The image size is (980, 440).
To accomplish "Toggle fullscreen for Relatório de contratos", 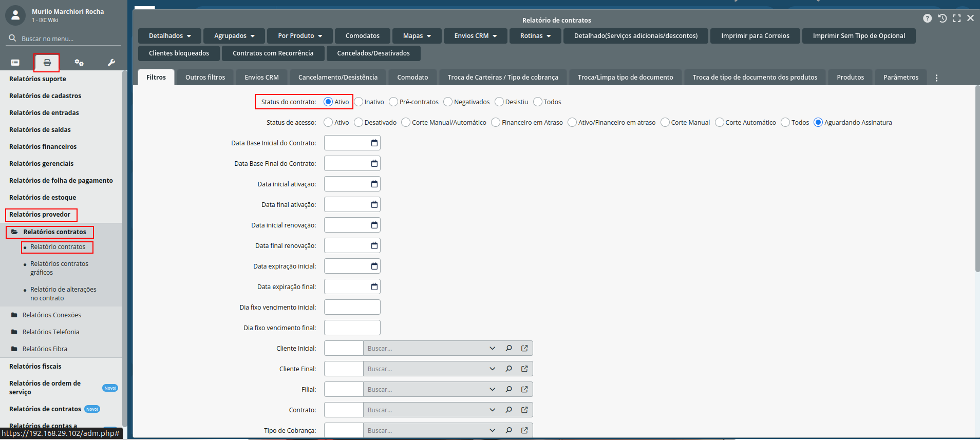I will 956,18.
